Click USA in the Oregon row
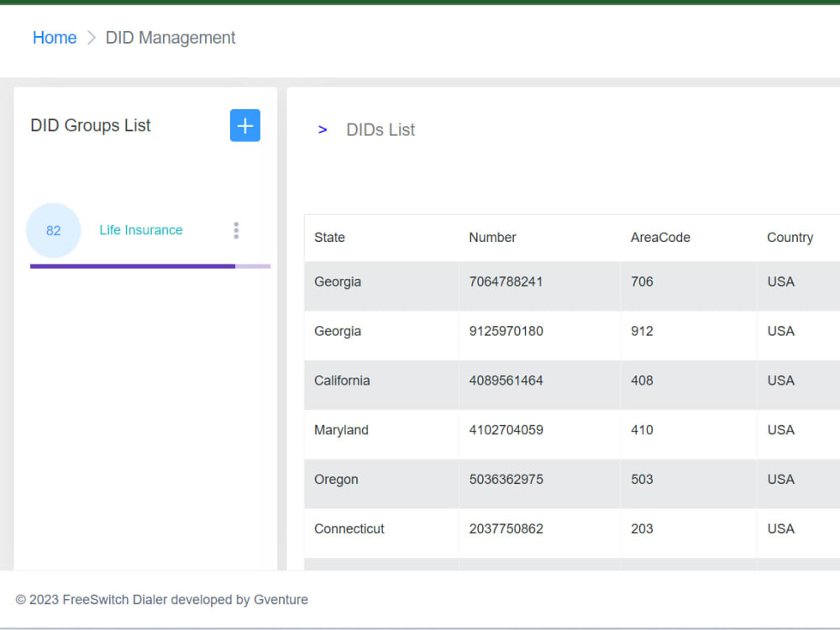Viewport: 840px width, 630px height. pos(780,479)
